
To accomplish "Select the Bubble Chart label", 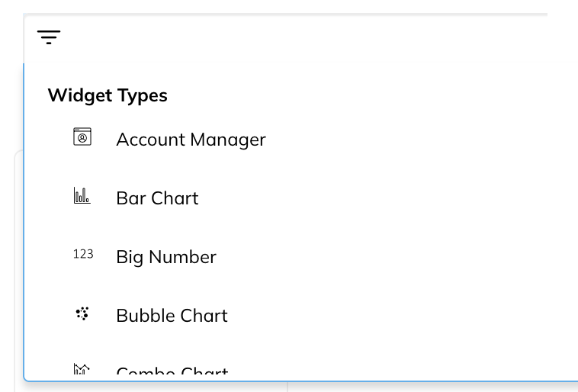I will coord(172,316).
